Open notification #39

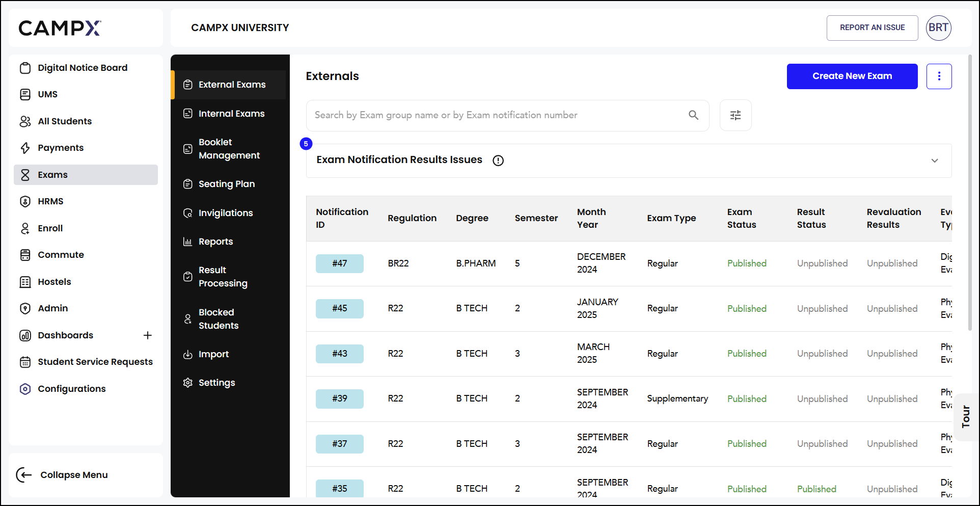[340, 398]
